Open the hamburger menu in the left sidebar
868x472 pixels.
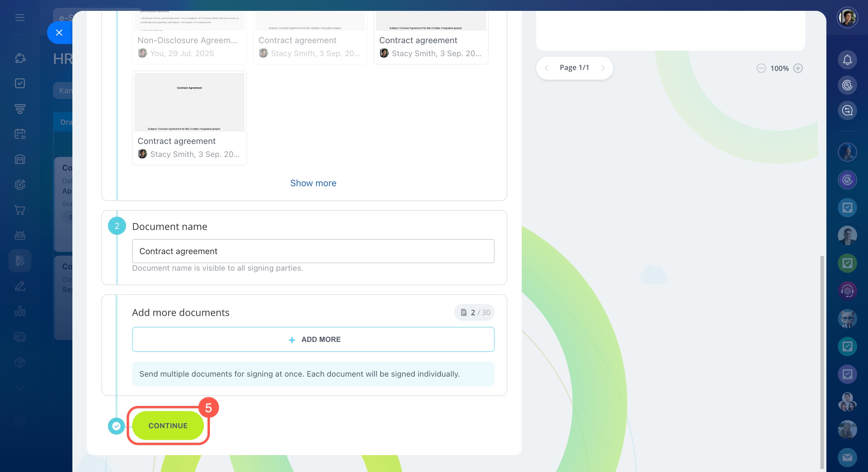[20, 18]
